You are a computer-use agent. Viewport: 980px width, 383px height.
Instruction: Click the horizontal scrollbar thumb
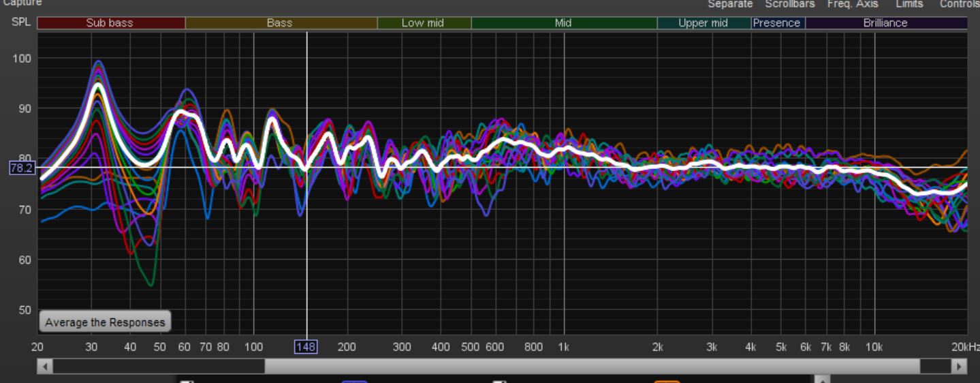(x=591, y=367)
